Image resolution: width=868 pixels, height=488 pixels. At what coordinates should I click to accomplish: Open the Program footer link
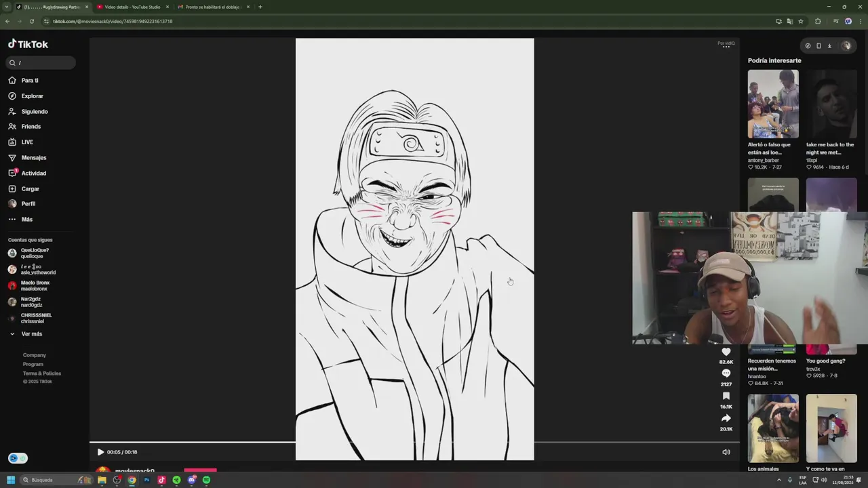[33, 364]
